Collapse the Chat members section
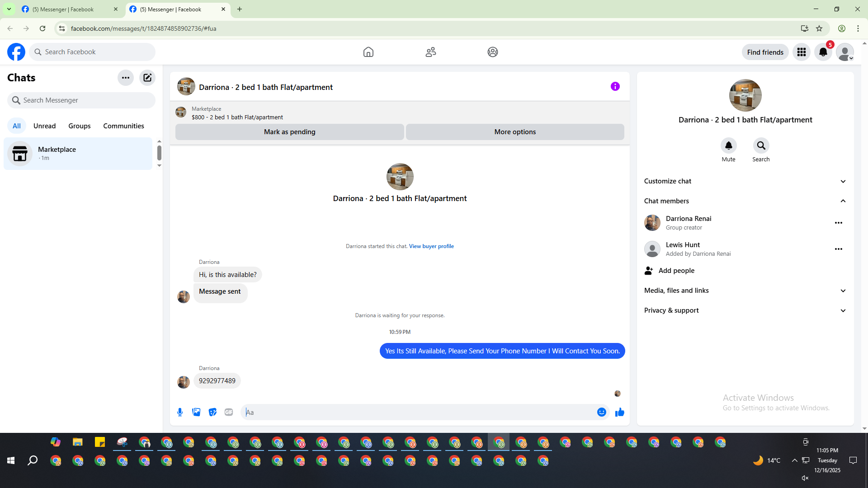Image resolution: width=868 pixels, height=488 pixels. (745, 201)
